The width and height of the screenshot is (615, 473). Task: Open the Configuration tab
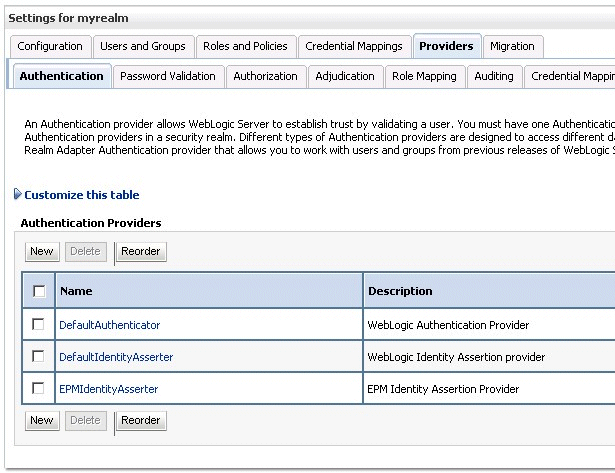(50, 46)
